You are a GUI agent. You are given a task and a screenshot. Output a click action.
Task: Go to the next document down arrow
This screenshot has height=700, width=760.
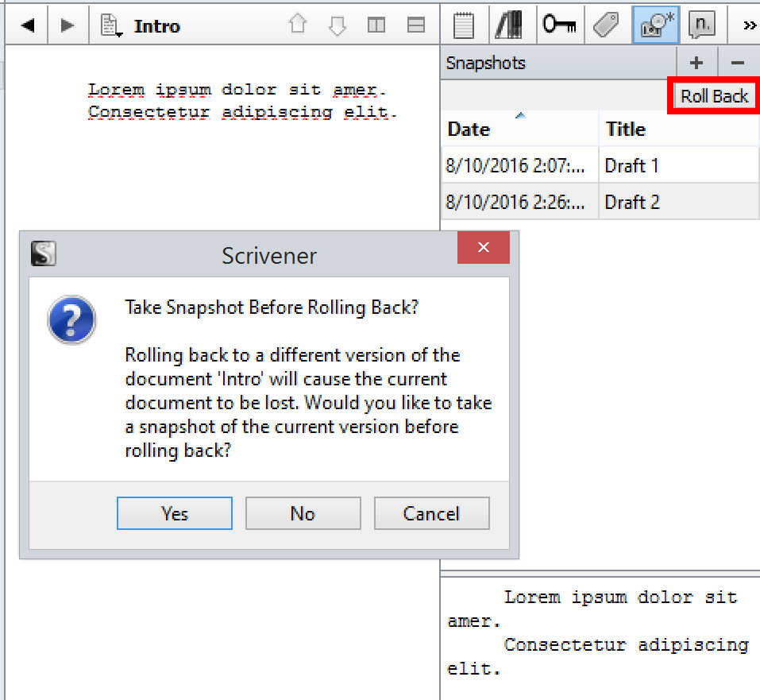coord(338,25)
